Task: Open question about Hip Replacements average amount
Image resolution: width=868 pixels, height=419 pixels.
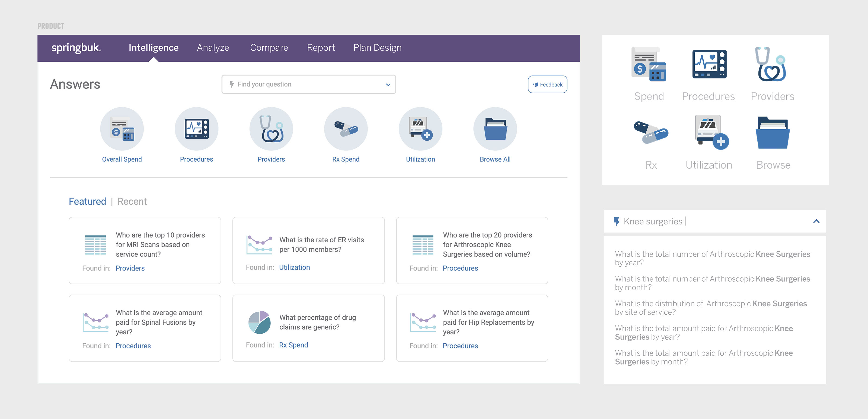Action: 489,323
